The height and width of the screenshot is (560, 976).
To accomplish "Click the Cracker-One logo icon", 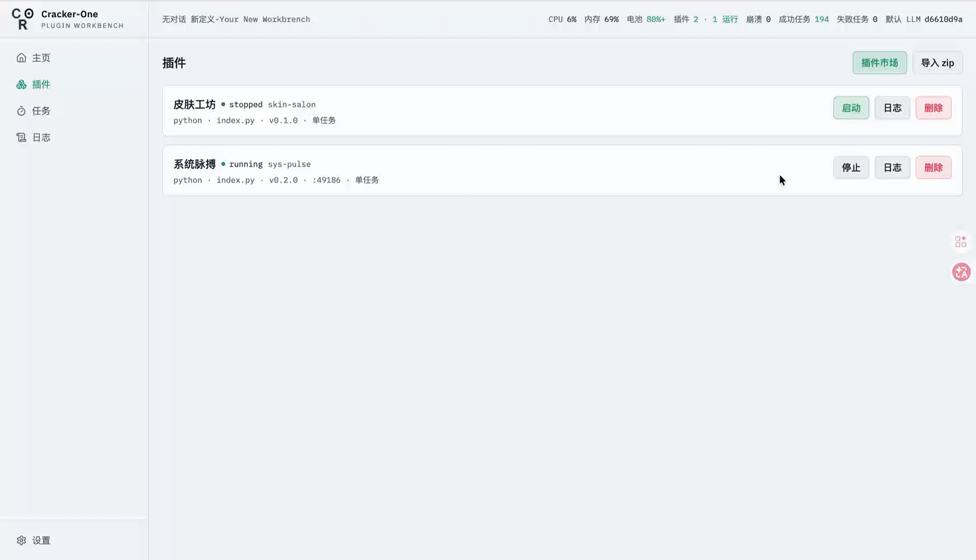I will pos(23,19).
